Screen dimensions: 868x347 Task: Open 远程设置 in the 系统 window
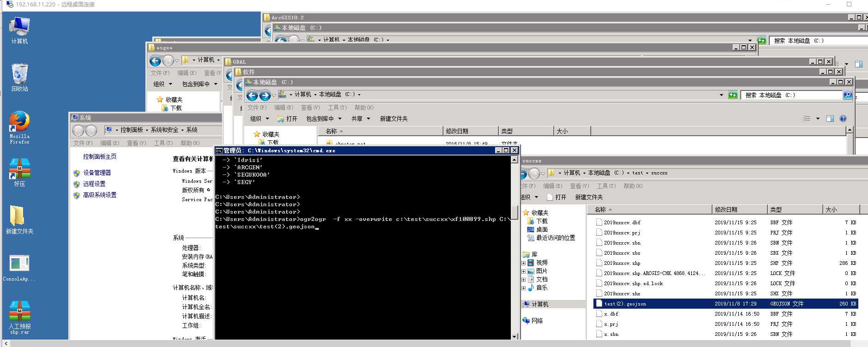[94, 184]
